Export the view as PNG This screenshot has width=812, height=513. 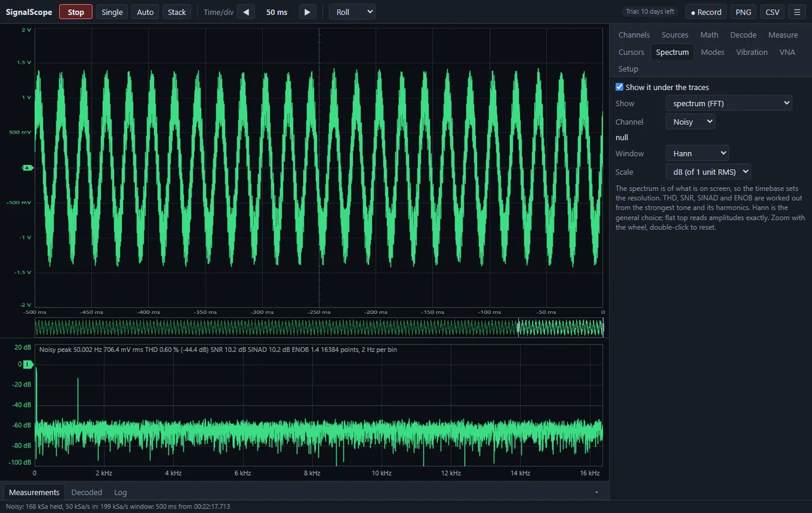[x=743, y=12]
